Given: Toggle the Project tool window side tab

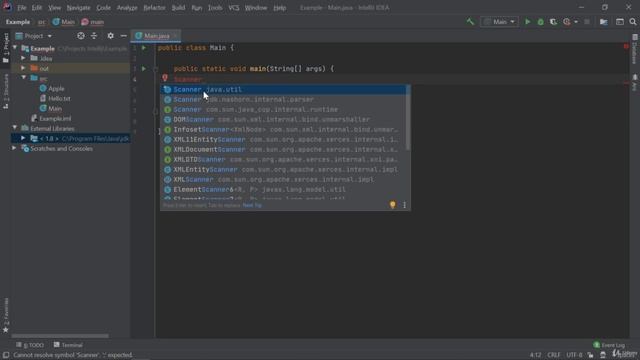Looking at the screenshot, I should 6,48.
